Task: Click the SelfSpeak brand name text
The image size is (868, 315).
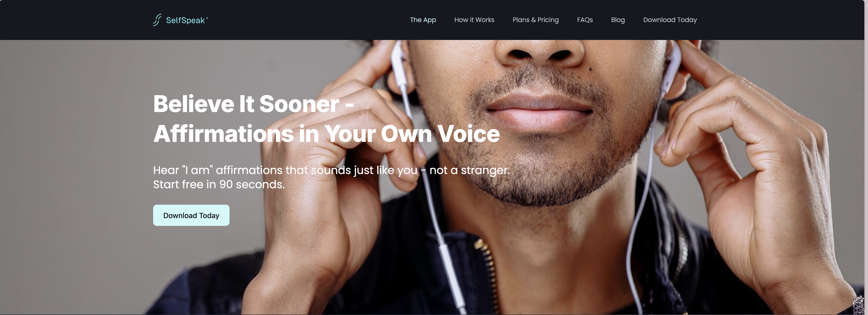Action: [185, 20]
